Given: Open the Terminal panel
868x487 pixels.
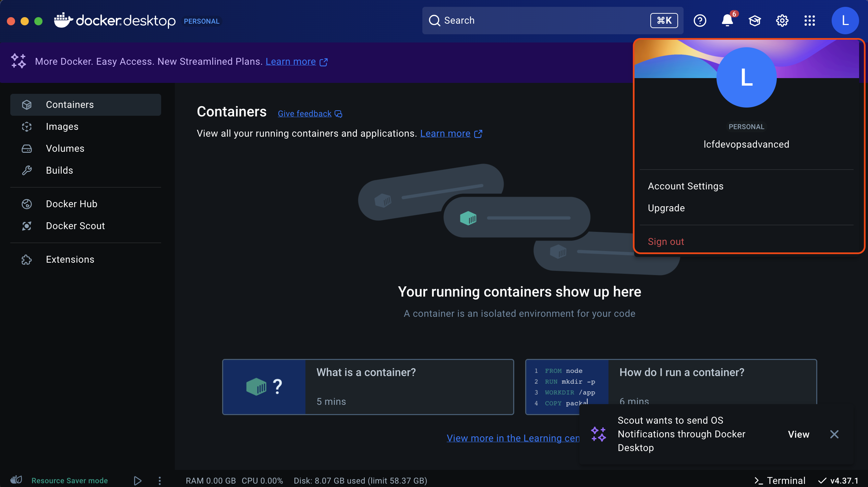Looking at the screenshot, I should [x=780, y=480].
